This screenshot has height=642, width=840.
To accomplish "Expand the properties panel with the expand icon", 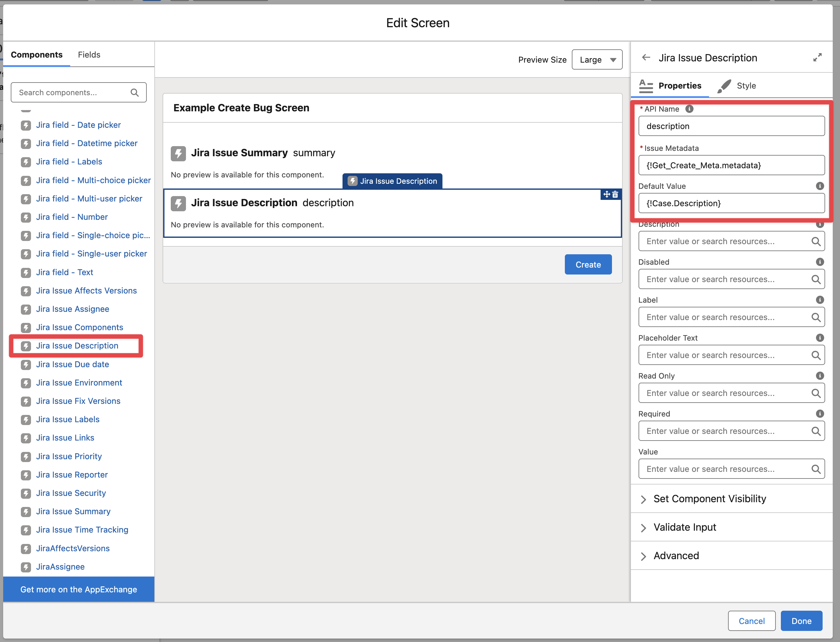I will (x=817, y=58).
